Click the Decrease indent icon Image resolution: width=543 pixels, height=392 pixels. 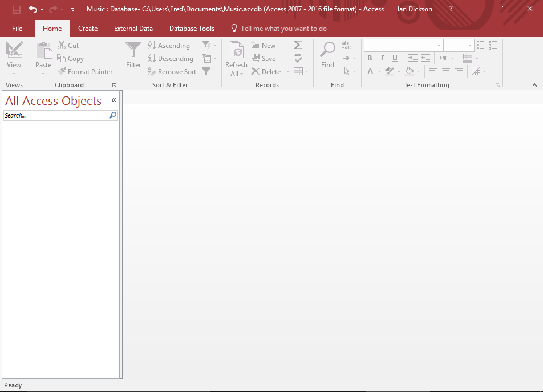pyautogui.click(x=426, y=58)
